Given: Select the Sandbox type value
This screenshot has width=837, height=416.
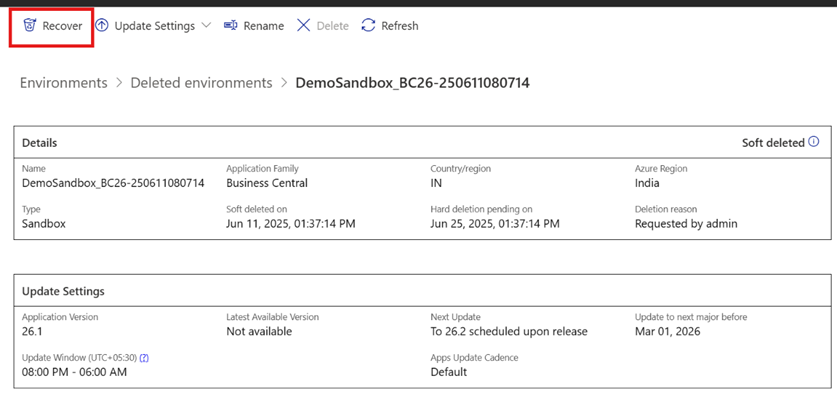Looking at the screenshot, I should [44, 224].
